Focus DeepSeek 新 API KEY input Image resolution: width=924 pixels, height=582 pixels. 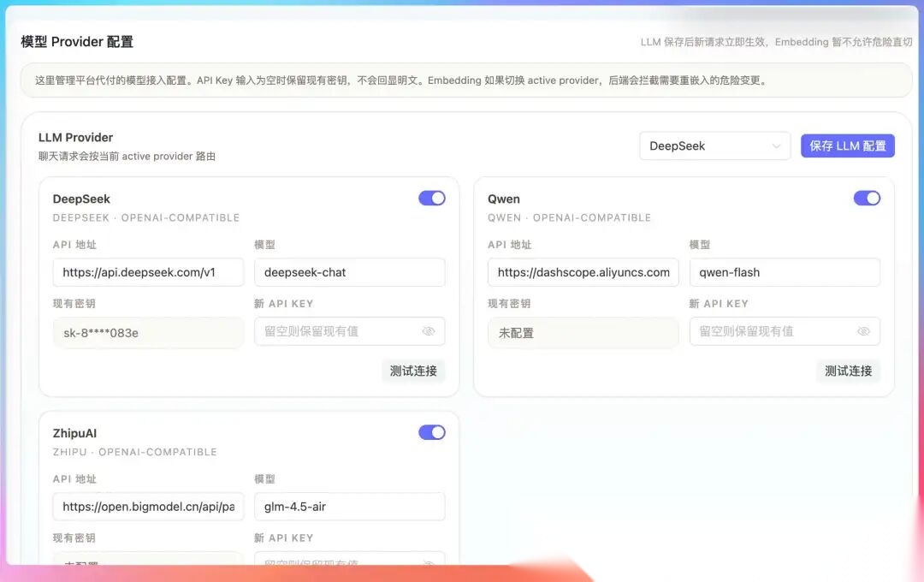point(349,331)
